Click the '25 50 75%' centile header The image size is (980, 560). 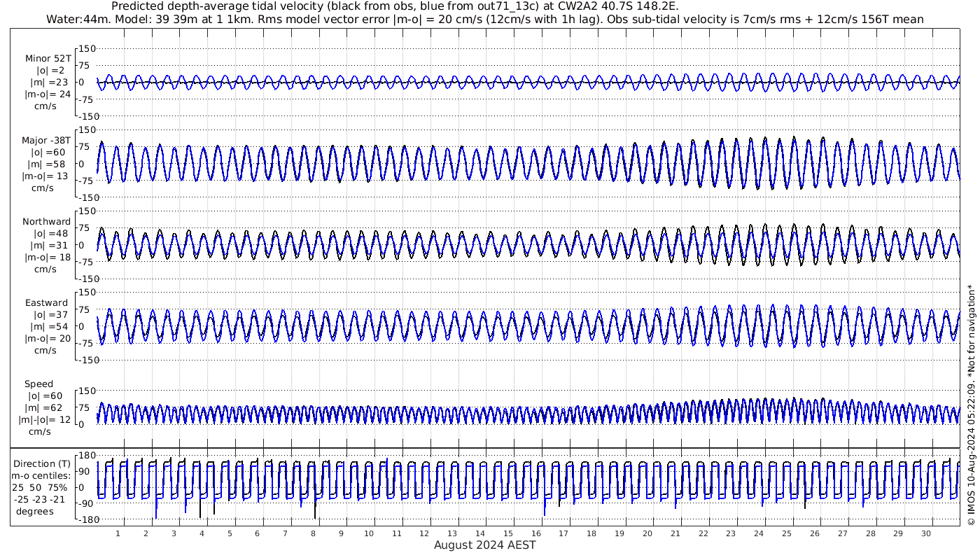40,488
